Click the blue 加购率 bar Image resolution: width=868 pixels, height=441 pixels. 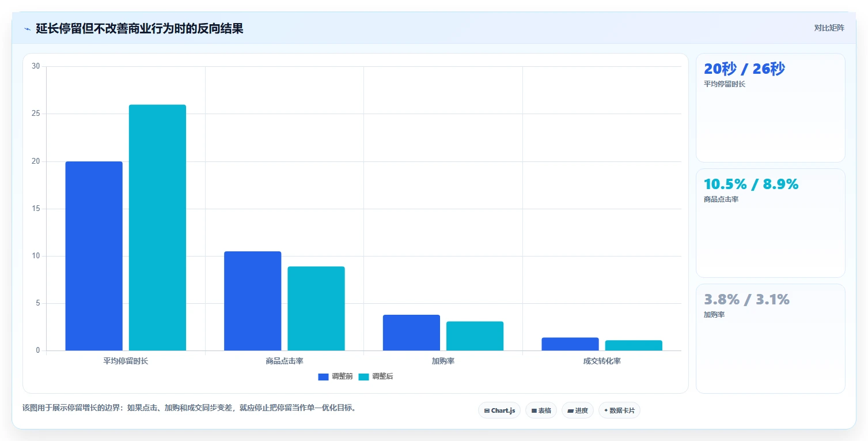(411, 333)
